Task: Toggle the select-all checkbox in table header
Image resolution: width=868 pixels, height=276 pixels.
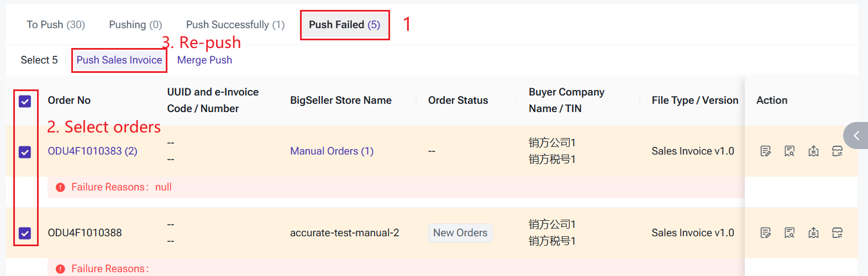Action: (25, 101)
